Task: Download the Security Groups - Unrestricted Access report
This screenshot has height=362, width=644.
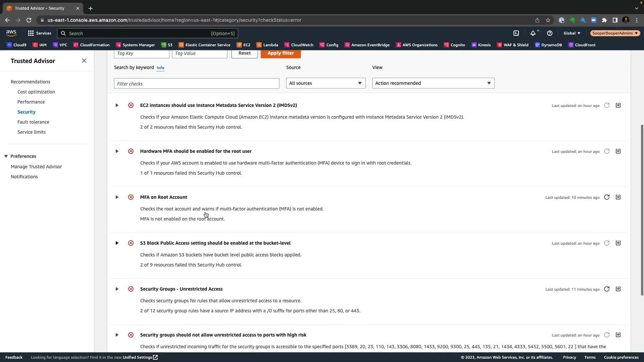Action: coord(618,289)
